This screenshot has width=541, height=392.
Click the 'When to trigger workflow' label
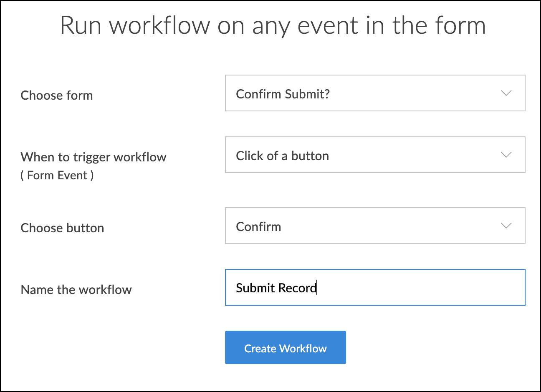(94, 157)
